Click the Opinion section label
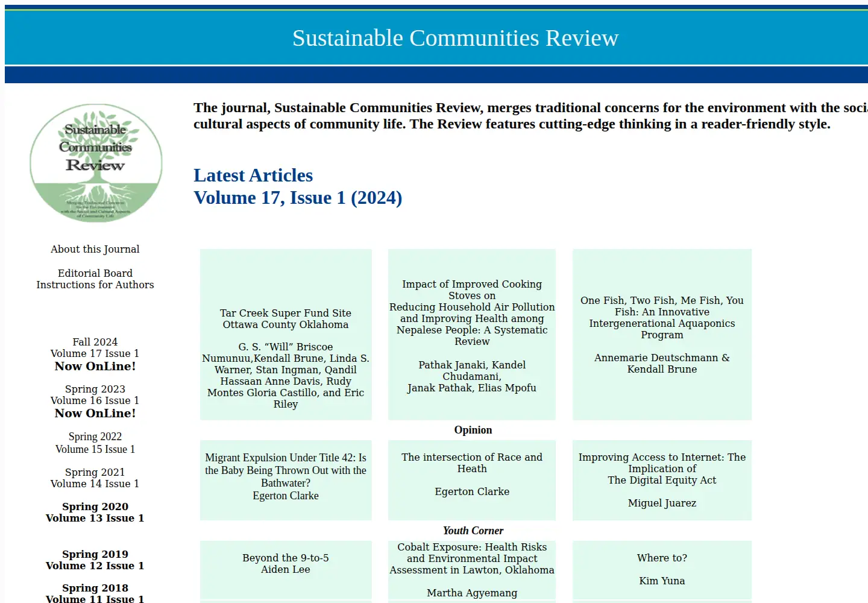868x603 pixels. (x=473, y=430)
